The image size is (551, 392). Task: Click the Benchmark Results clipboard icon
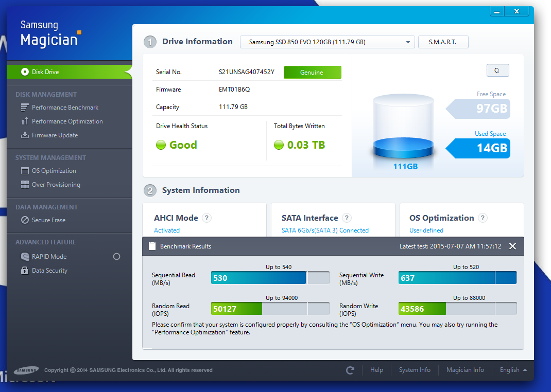coord(152,246)
